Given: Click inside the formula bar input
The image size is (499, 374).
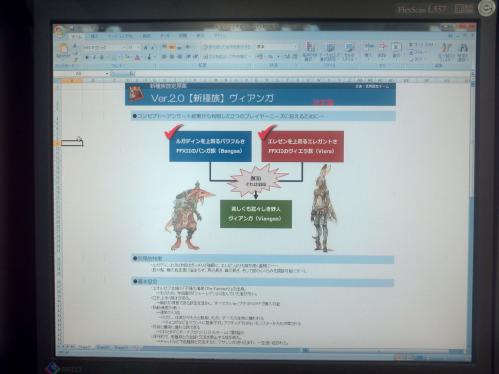Looking at the screenshot, I should click(x=302, y=74).
